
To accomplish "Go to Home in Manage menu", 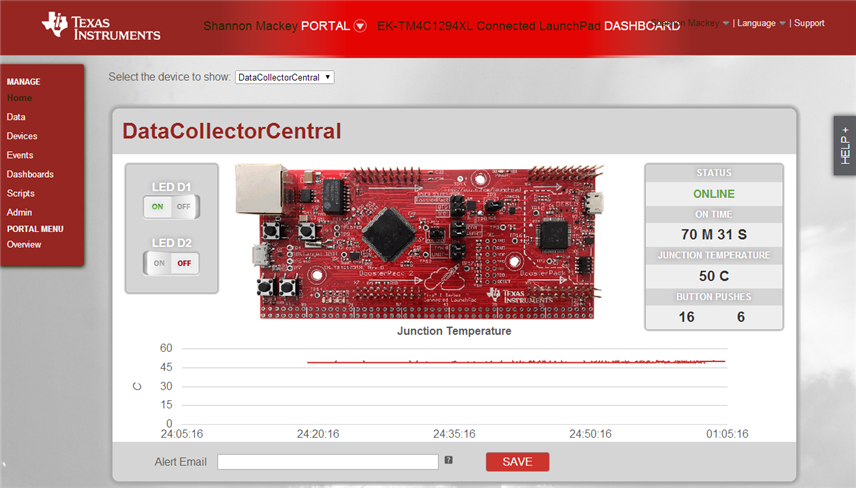I will coord(19,98).
